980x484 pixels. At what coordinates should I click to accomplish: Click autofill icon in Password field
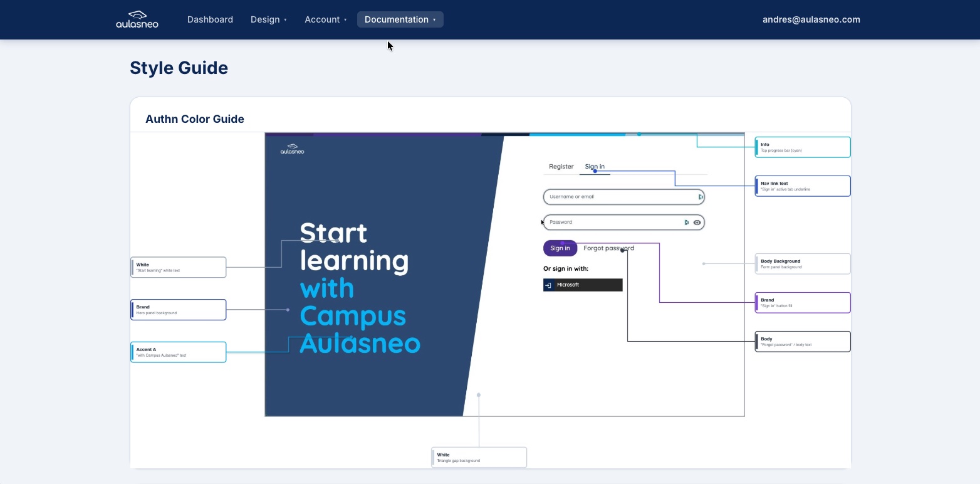687,223
